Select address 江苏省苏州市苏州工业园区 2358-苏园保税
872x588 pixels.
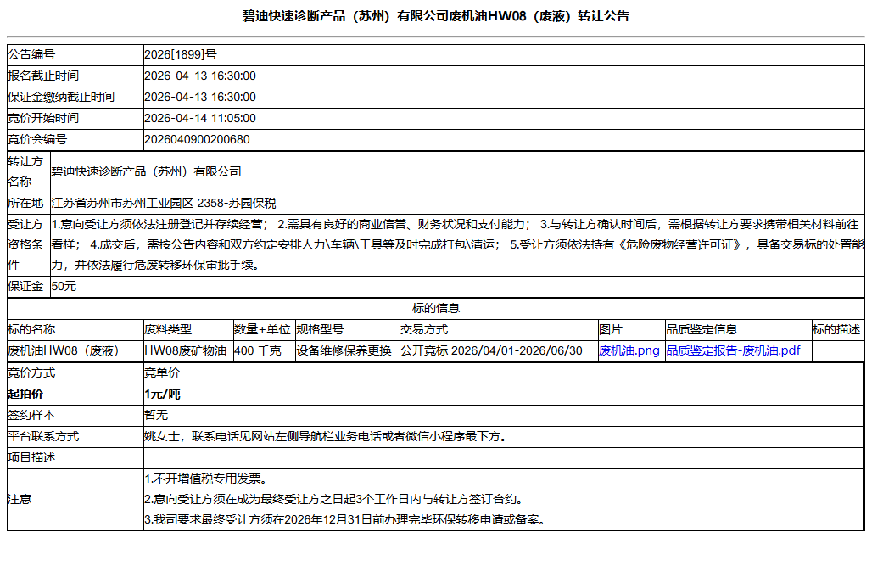coord(164,203)
